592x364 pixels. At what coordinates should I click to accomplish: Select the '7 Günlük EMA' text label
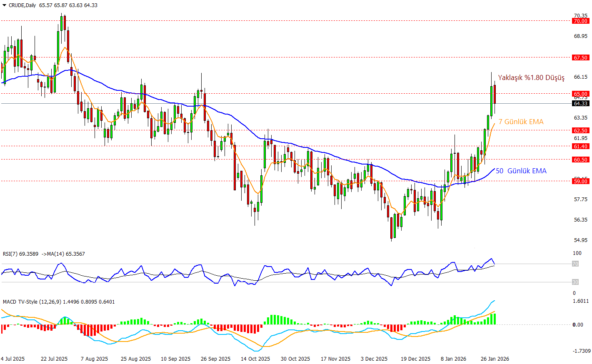coord(521,122)
